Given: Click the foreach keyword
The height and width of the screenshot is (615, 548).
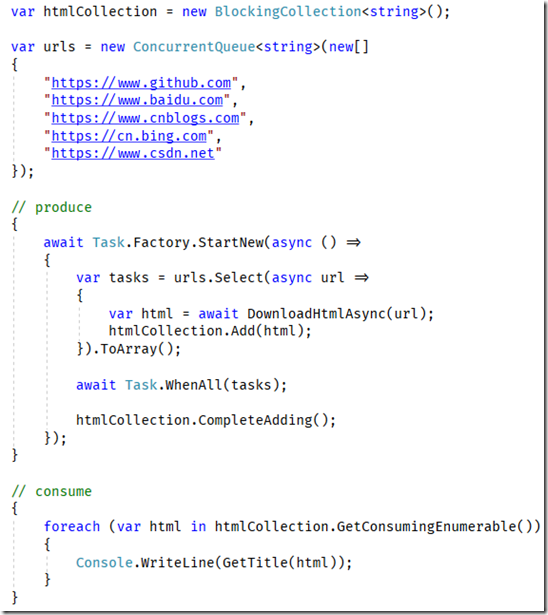Looking at the screenshot, I should click(x=72, y=526).
